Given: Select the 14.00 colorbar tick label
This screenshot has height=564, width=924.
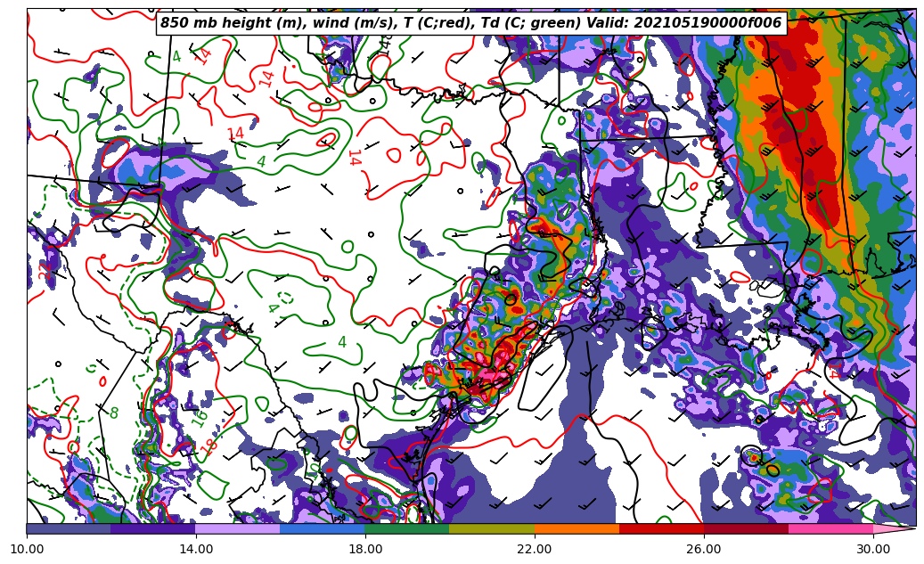Looking at the screenshot, I should coord(196,549).
